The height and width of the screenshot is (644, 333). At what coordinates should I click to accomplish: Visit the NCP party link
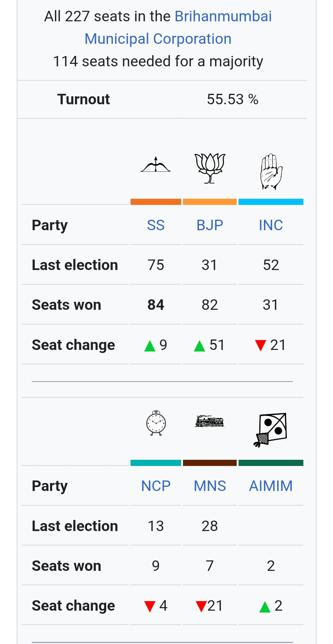tap(156, 486)
